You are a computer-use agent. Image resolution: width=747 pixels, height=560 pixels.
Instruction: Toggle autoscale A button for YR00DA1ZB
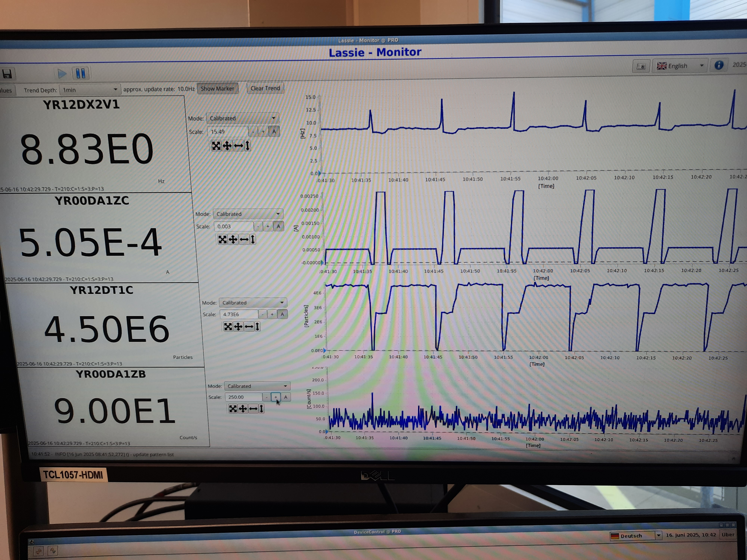click(286, 397)
